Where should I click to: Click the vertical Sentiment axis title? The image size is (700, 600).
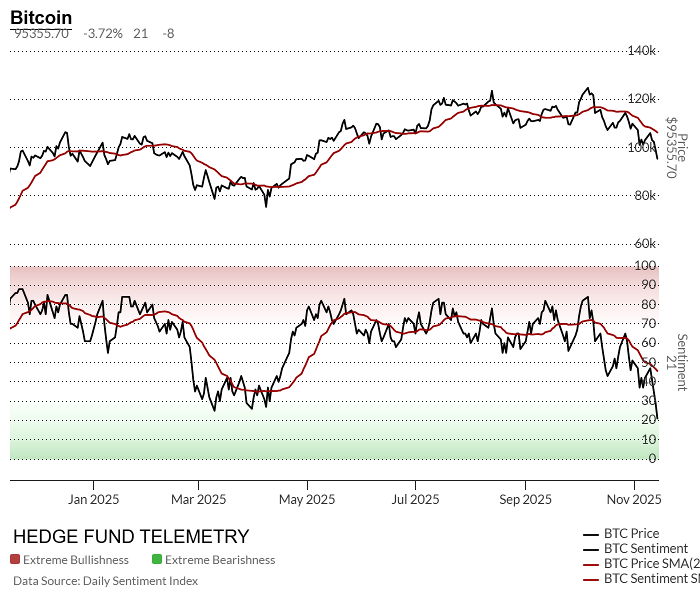(682, 362)
